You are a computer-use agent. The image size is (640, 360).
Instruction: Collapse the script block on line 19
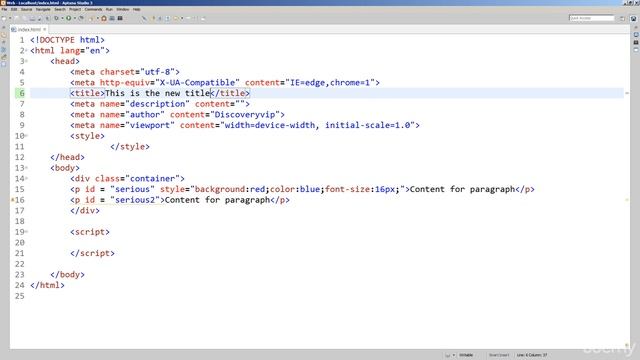pos(27,232)
